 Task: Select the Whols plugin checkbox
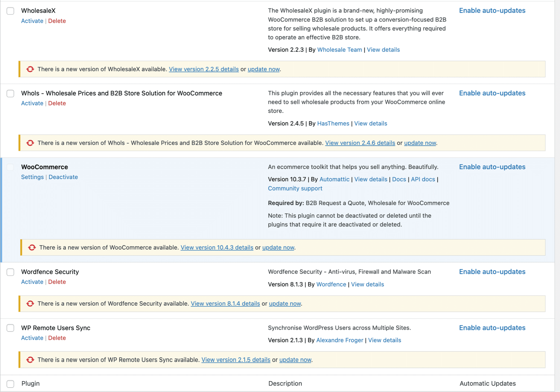(x=10, y=93)
